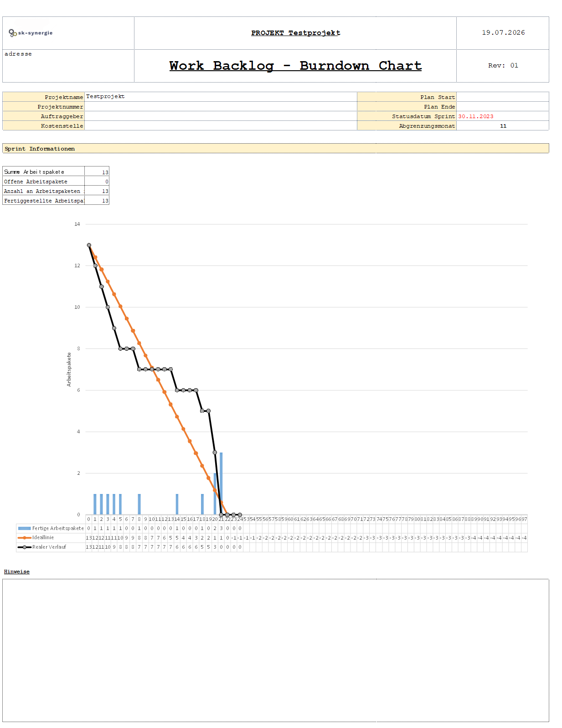Click the orange Ideallinie legend marker

pos(24,538)
